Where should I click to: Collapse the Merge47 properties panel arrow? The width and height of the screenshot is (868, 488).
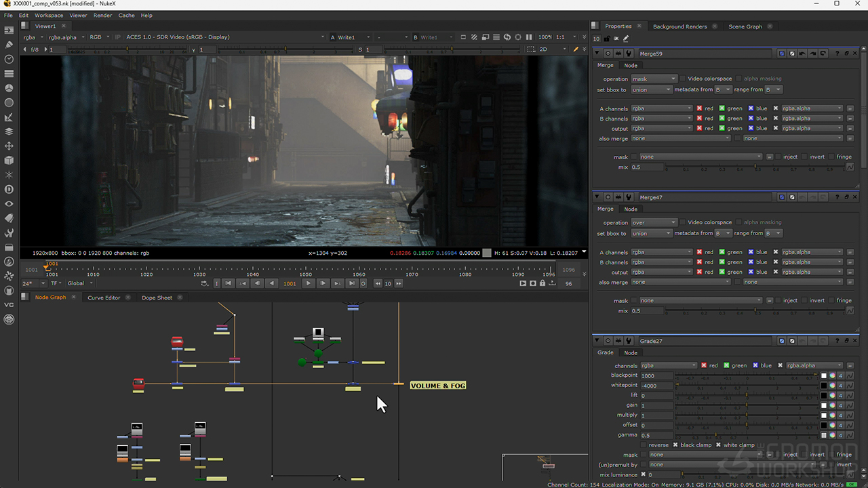coord(597,197)
